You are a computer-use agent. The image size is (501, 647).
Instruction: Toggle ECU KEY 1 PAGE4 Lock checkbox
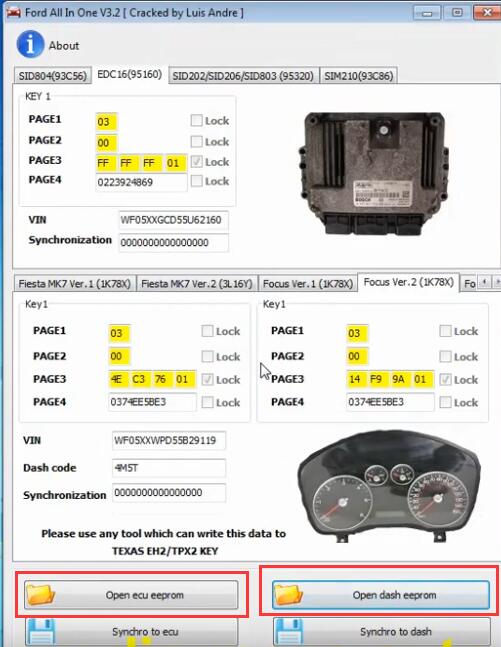coord(196,181)
